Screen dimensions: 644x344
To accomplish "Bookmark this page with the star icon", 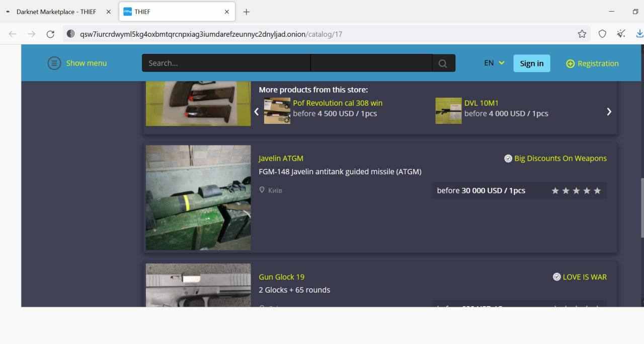I will 582,34.
